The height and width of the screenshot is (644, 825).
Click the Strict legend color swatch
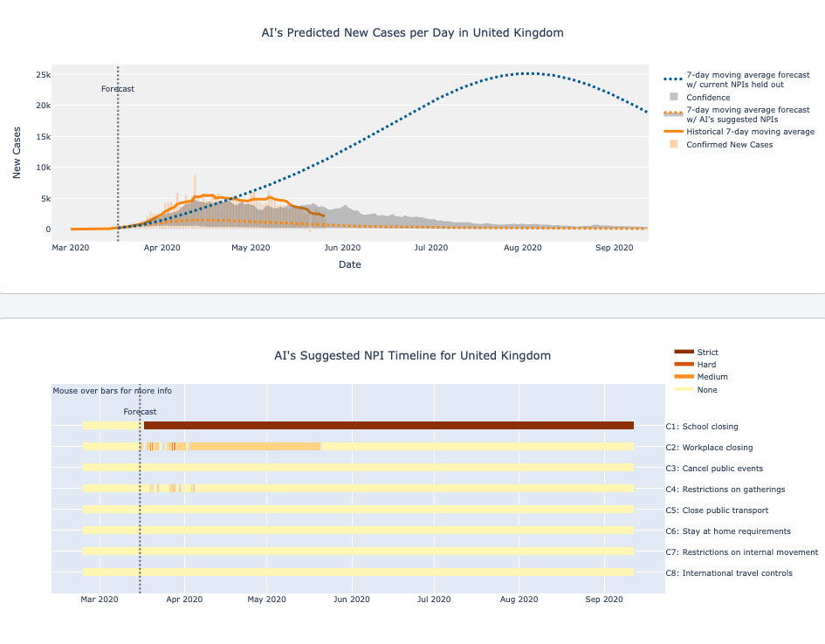(x=684, y=353)
